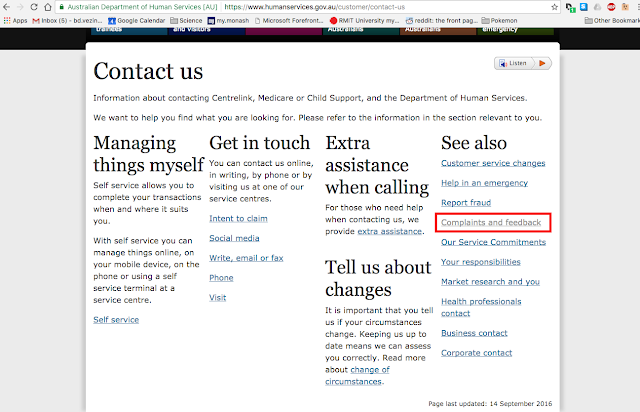Viewport: 640px width, 412px height.
Task: Open the Social media link
Action: 234,238
